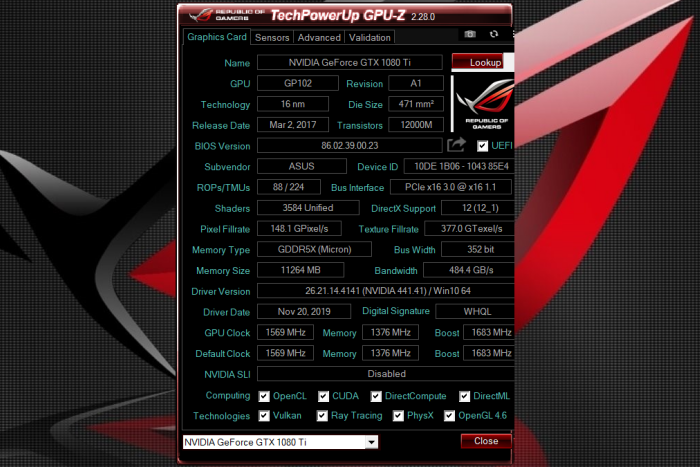
Task: Toggle the OpenGL 4.6 checkbox
Action: [x=449, y=416]
